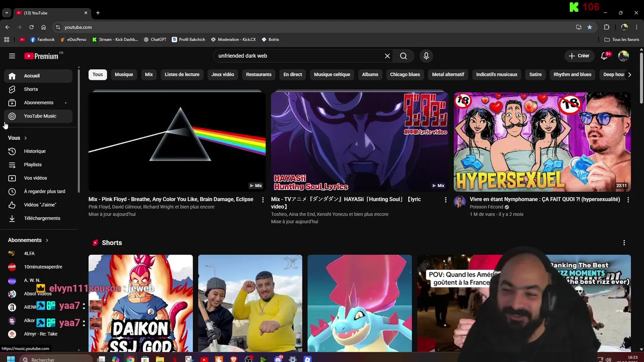The image size is (644, 362).
Task: Click Chrome home button
Action: click(43, 27)
